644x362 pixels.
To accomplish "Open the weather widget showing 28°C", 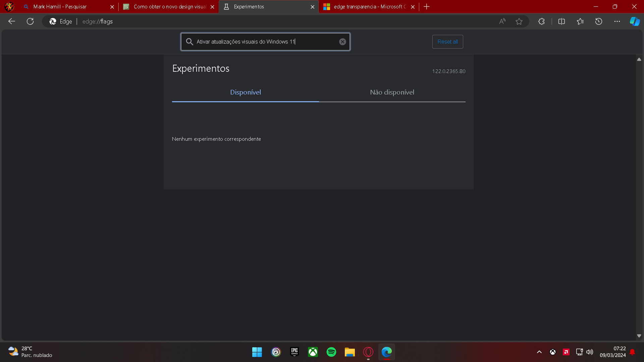I will coord(30,352).
